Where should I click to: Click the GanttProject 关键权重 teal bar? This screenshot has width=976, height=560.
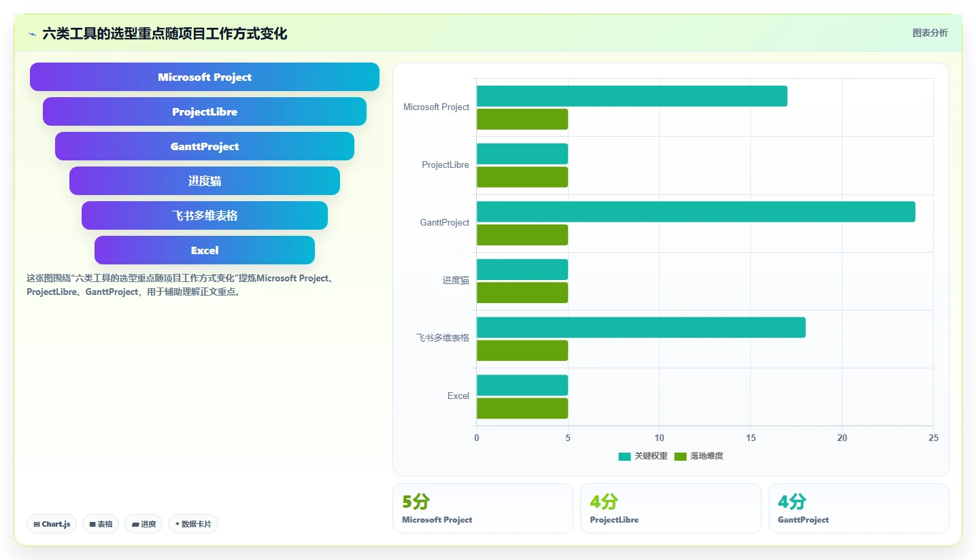click(x=696, y=211)
